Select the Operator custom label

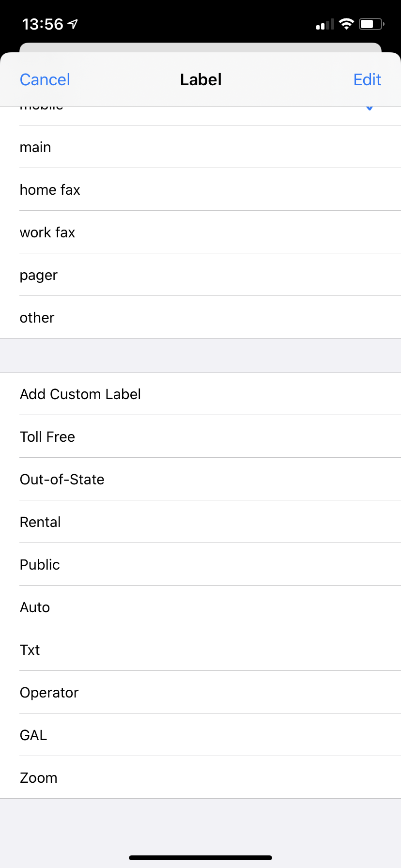tap(200, 692)
